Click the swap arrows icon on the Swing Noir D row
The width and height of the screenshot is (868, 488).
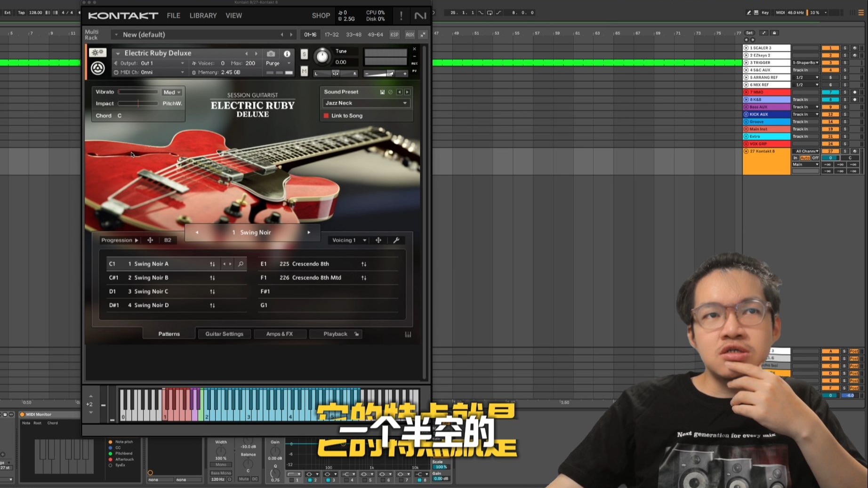212,305
